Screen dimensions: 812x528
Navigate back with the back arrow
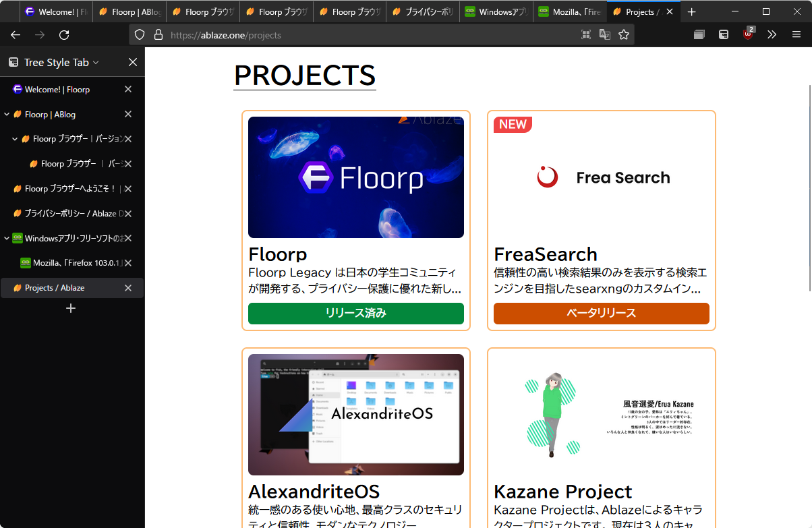[x=15, y=34]
